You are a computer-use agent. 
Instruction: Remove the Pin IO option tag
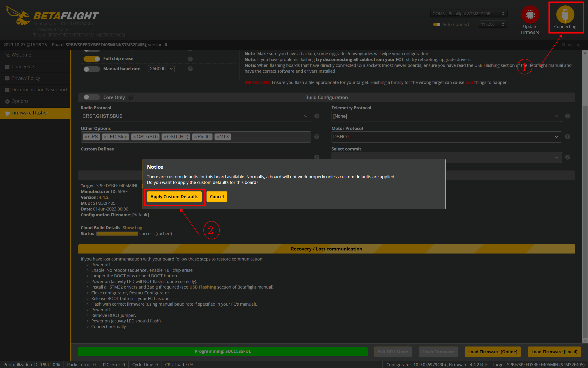click(x=195, y=137)
